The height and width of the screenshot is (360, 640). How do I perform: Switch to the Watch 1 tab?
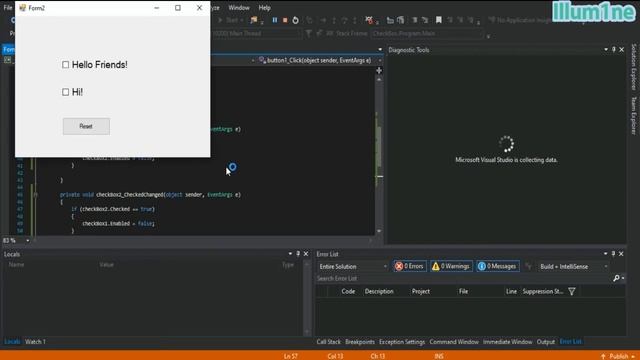[x=35, y=342]
